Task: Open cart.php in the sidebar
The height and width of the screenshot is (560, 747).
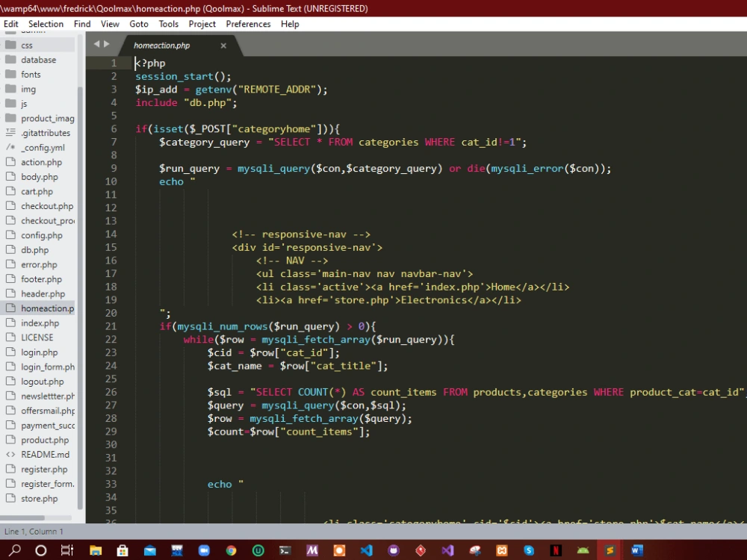Action: (37, 191)
